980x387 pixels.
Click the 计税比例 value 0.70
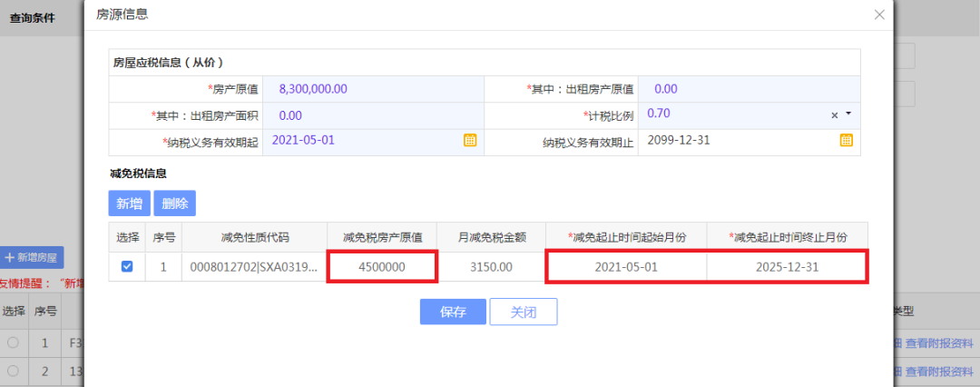[x=659, y=114]
